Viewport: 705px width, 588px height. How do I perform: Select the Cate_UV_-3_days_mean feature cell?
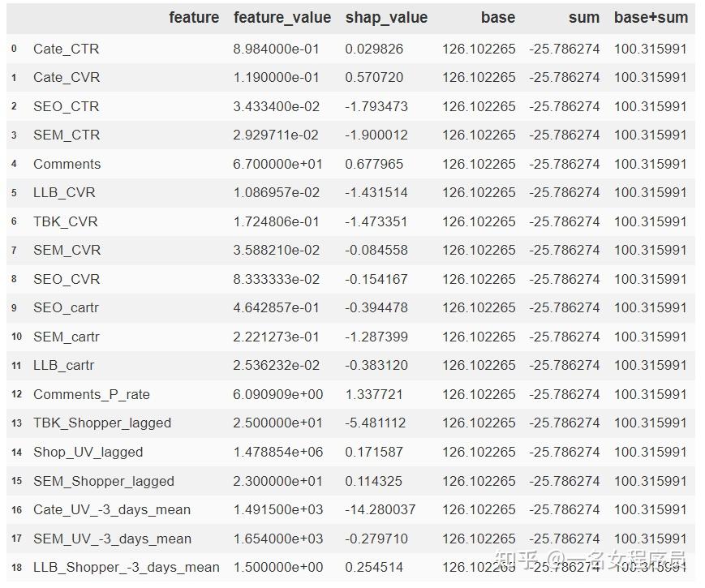coord(112,509)
